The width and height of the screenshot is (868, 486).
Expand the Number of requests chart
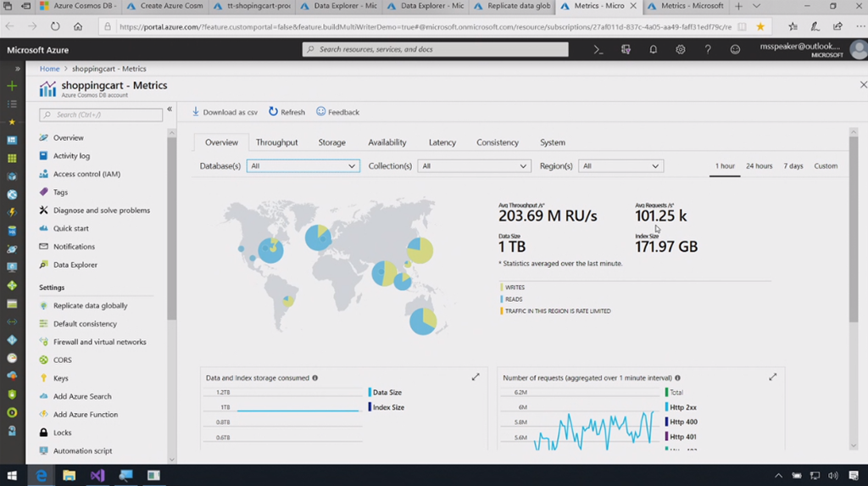pyautogui.click(x=772, y=377)
